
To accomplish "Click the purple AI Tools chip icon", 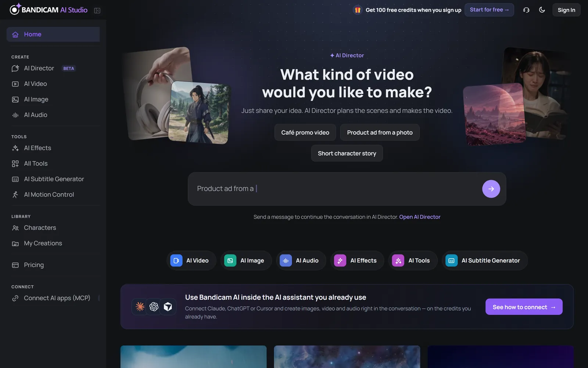I will (398, 261).
